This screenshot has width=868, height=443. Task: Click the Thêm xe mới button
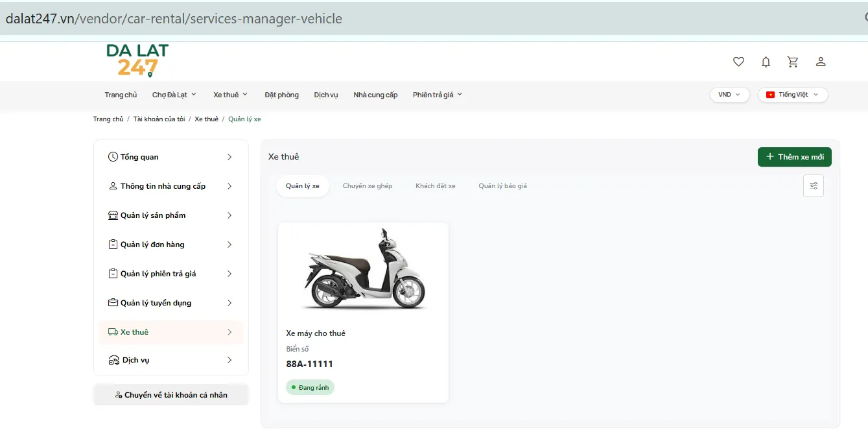point(795,157)
